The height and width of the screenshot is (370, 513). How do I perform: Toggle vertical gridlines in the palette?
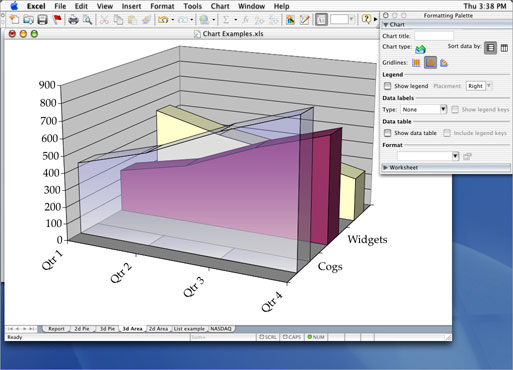416,62
